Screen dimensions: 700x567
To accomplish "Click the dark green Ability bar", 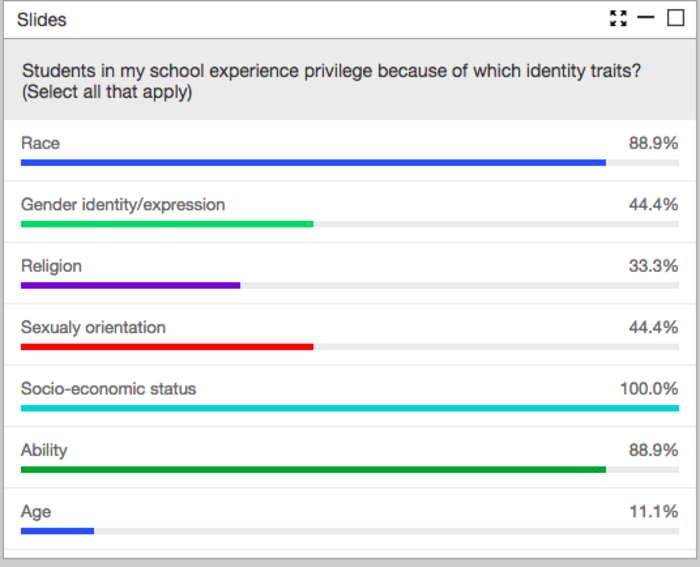I will pos(313,469).
